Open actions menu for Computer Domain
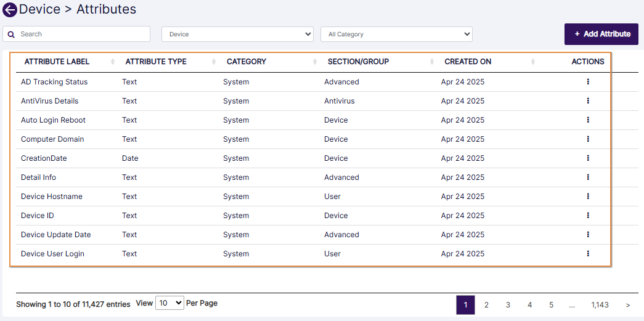 coord(588,139)
